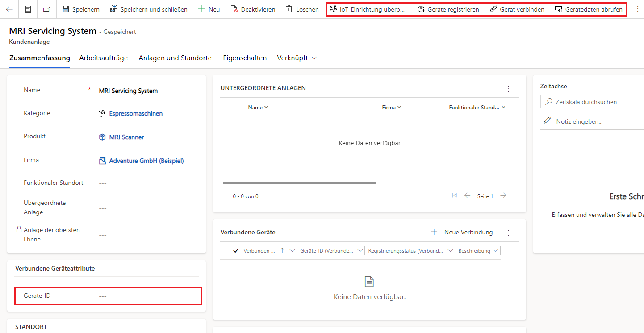The height and width of the screenshot is (333, 644).
Task: Open Firma column sort dropdown
Action: pyautogui.click(x=399, y=107)
